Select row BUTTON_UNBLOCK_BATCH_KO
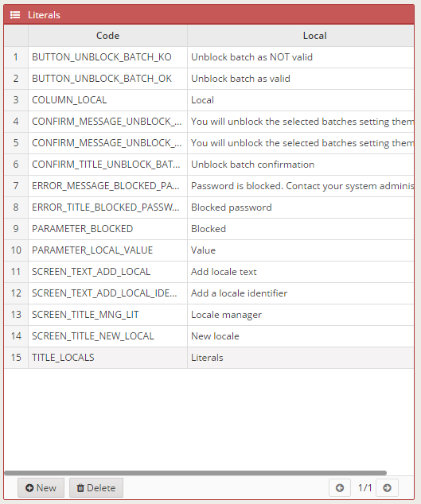 pos(209,57)
